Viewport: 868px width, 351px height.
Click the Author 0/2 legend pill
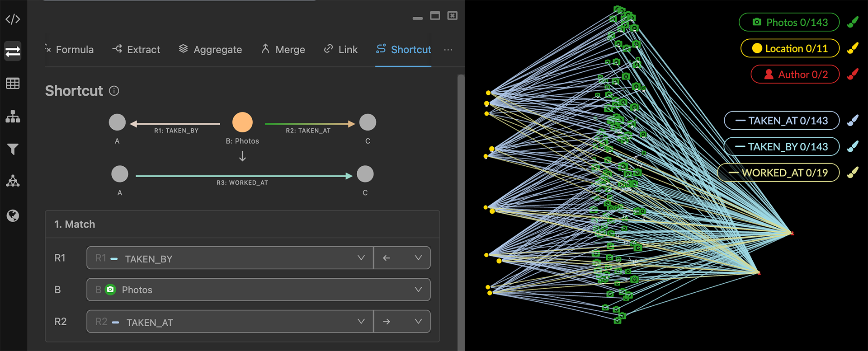click(795, 75)
